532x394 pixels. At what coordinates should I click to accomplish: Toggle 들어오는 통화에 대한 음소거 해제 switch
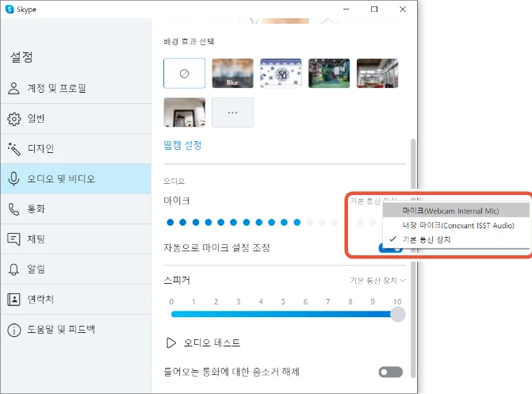click(x=391, y=372)
